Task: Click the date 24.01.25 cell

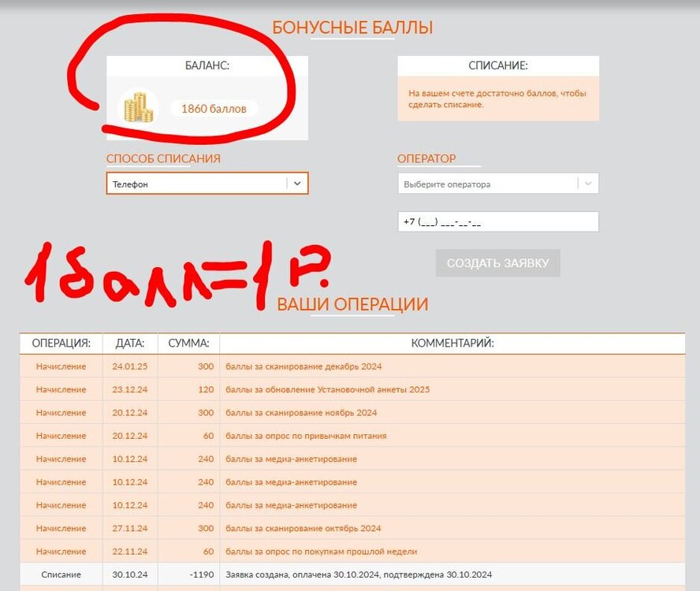Action: pyautogui.click(x=130, y=366)
